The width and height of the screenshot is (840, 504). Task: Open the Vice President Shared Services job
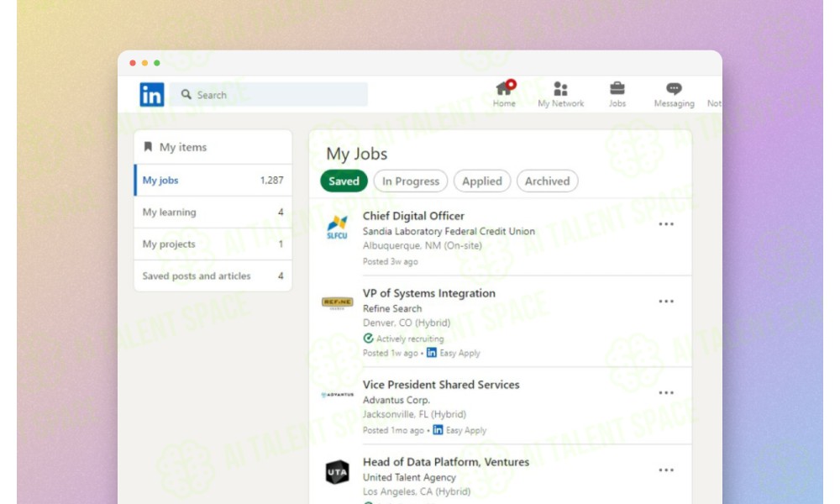pyautogui.click(x=441, y=385)
